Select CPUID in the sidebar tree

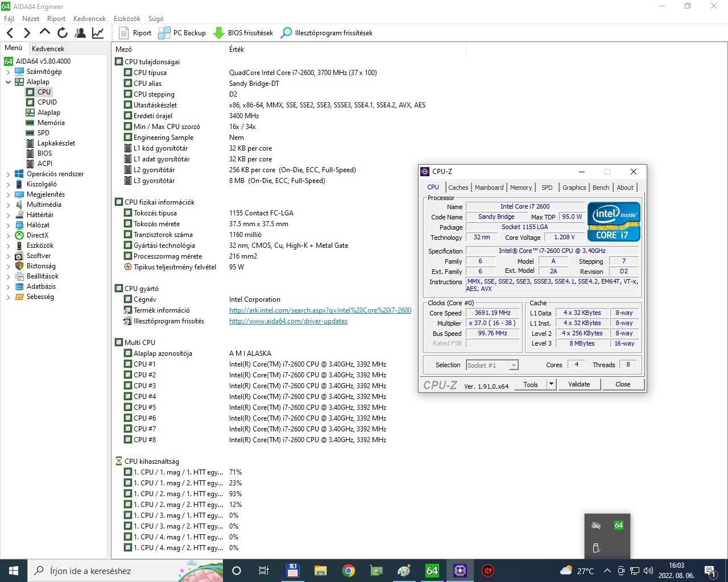pyautogui.click(x=47, y=102)
